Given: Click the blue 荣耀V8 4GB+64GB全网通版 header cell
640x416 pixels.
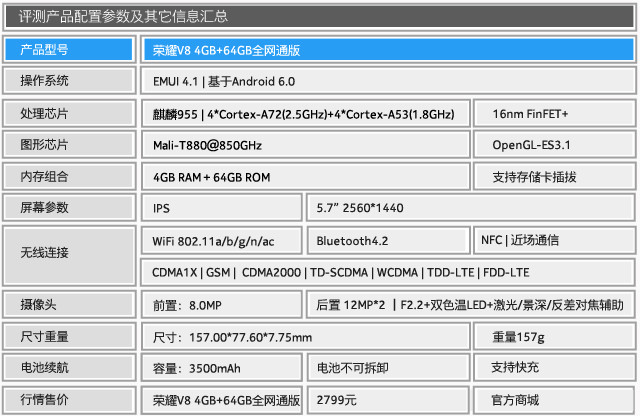Looking at the screenshot, I should tap(388, 50).
